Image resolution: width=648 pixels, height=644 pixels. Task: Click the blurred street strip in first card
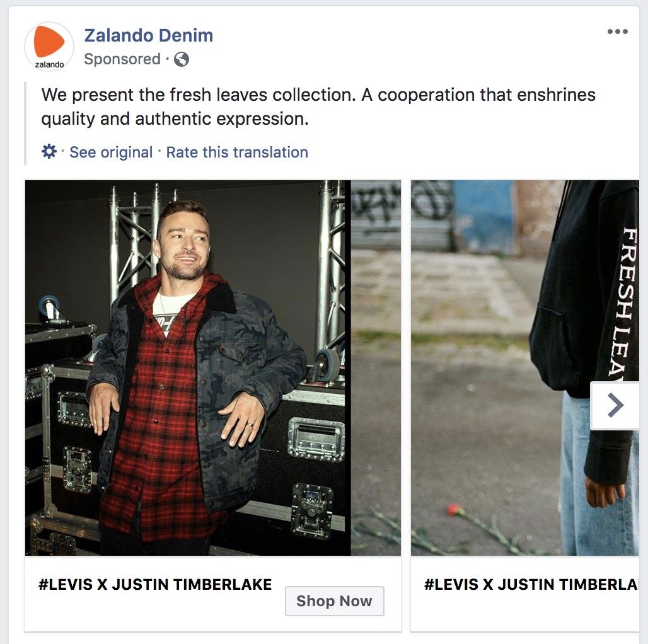click(376, 367)
